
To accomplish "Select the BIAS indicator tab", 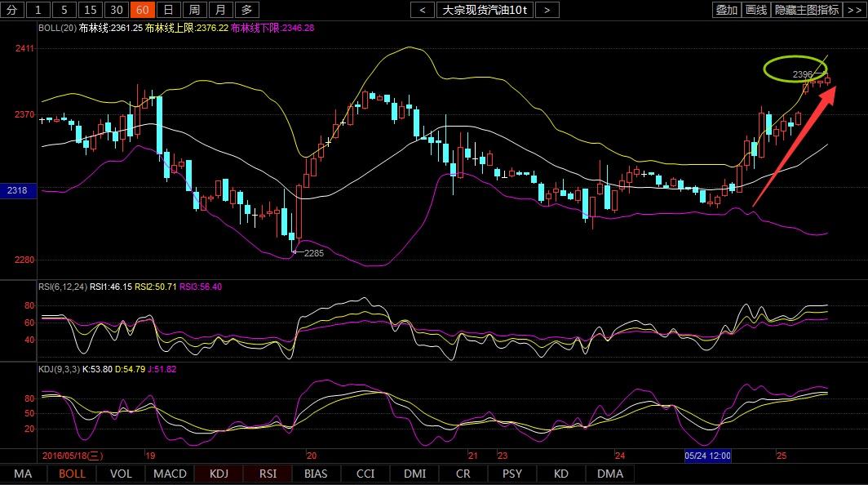I will click(316, 474).
